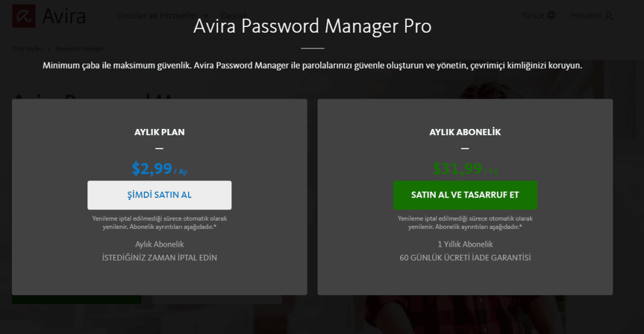Click the Avira Password Manager Pro title
This screenshot has height=334, width=644.
click(x=312, y=26)
